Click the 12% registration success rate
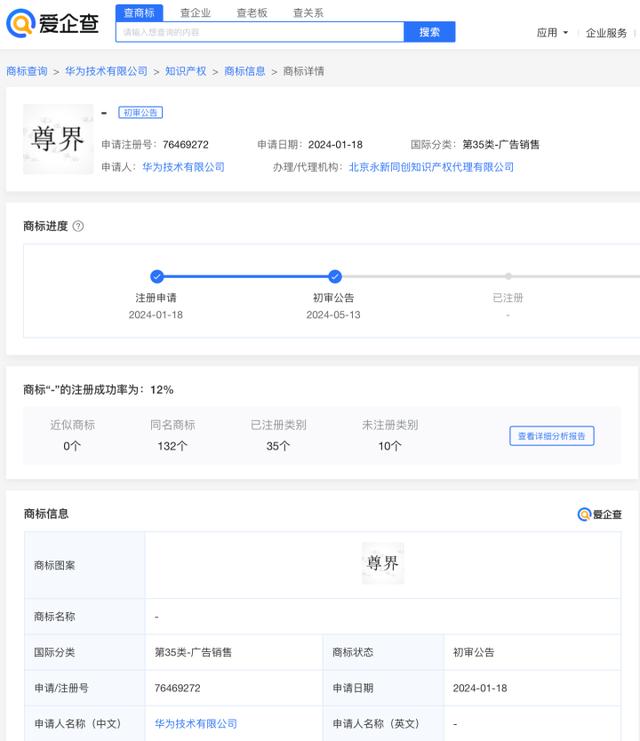 162,390
